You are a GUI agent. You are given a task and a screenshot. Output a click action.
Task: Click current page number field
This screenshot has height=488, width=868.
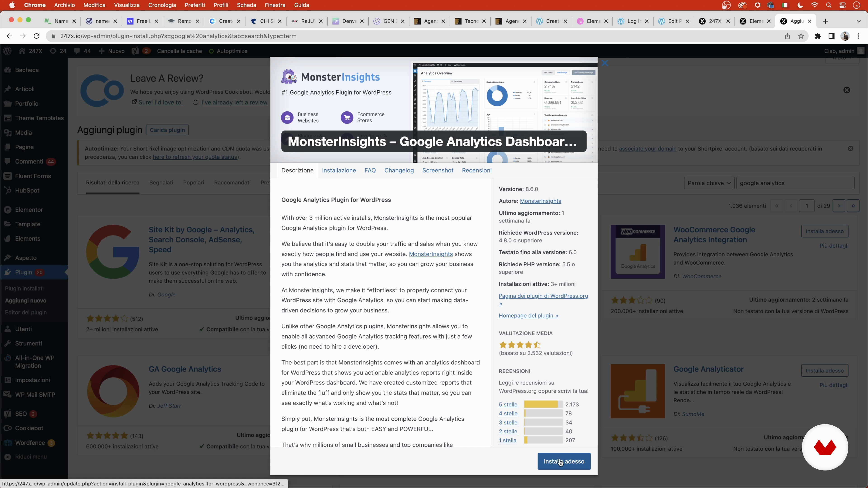point(807,205)
